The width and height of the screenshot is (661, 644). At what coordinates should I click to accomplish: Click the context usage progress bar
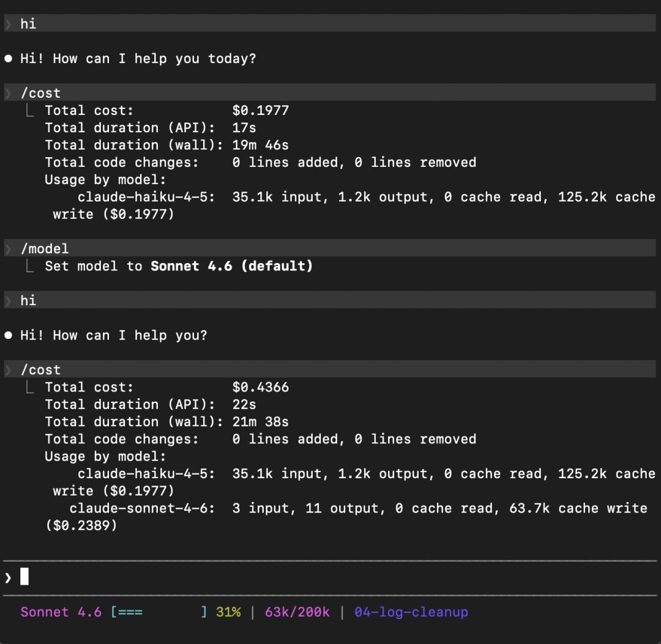(x=159, y=612)
